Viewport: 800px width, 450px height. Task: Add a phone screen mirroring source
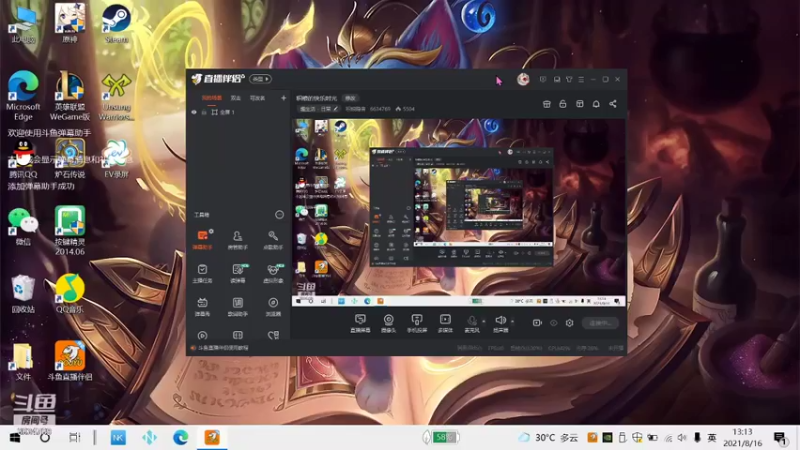coord(417,323)
